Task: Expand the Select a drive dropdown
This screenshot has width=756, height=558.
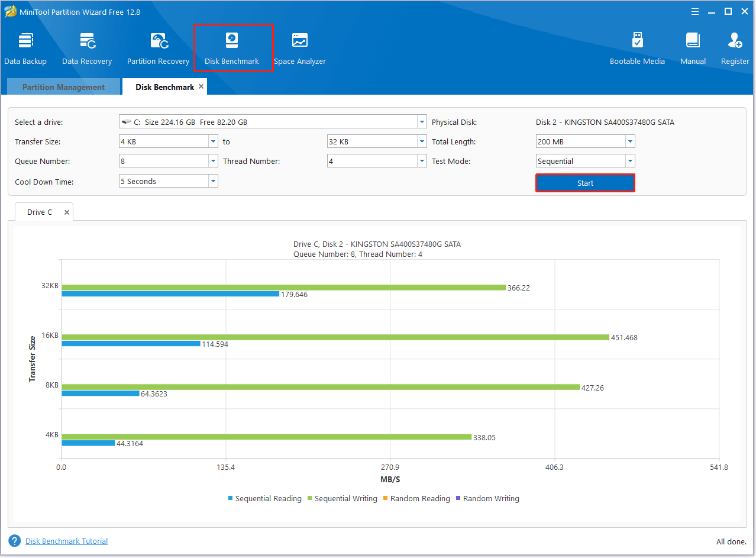Action: pos(422,122)
